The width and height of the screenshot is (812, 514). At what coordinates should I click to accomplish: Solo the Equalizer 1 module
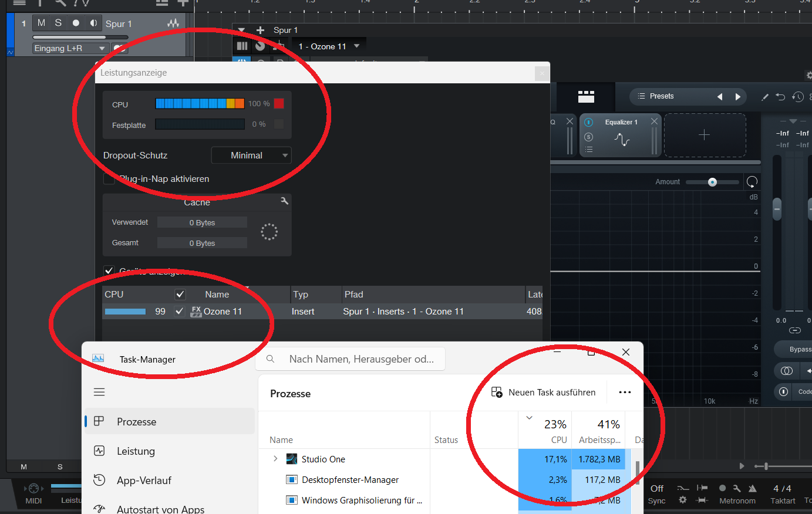(589, 137)
